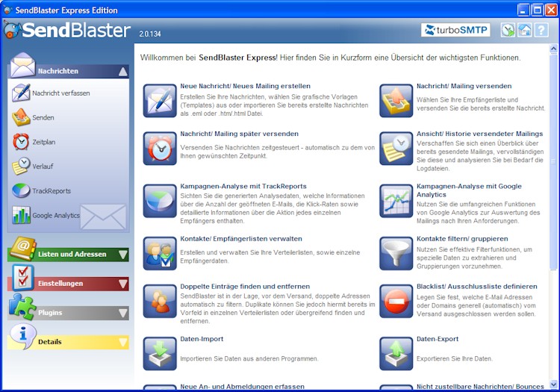Image resolution: width=560 pixels, height=392 pixels.
Task: Click the Google Analytics graph tile icon
Action: tap(396, 201)
